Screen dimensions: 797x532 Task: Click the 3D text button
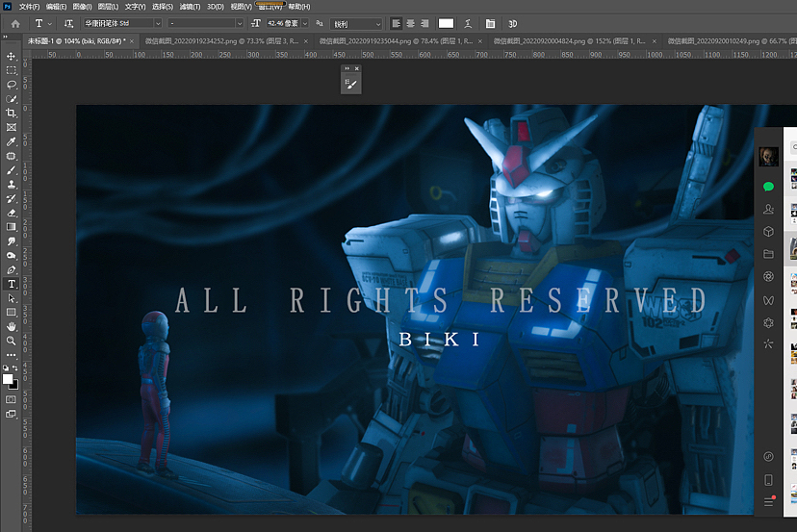[x=512, y=23]
